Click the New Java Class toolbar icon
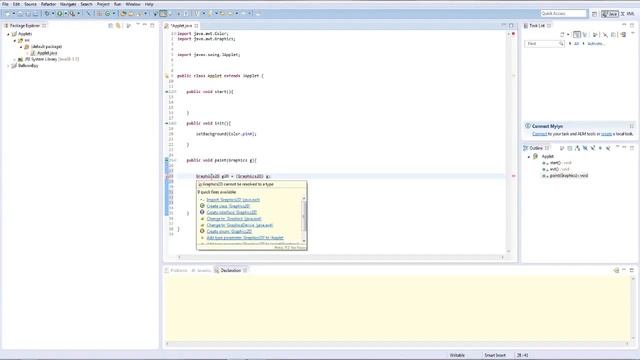The width and height of the screenshot is (640, 360). click(x=107, y=13)
